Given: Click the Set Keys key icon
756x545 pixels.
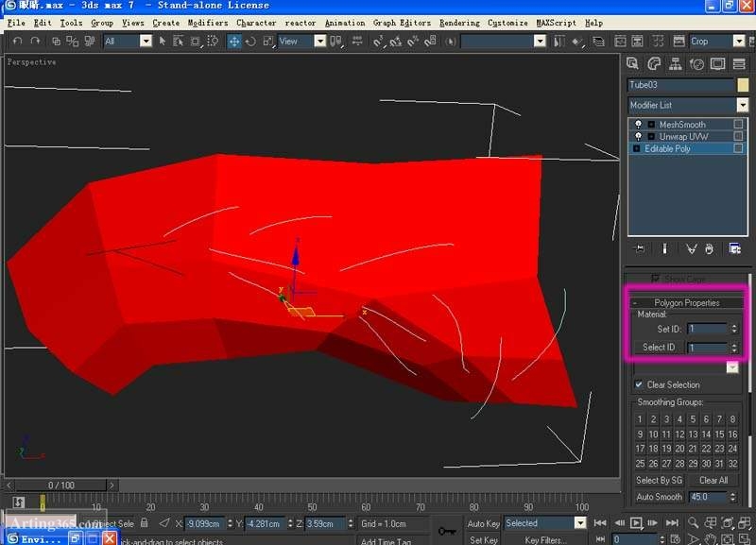Looking at the screenshot, I should [x=446, y=531].
